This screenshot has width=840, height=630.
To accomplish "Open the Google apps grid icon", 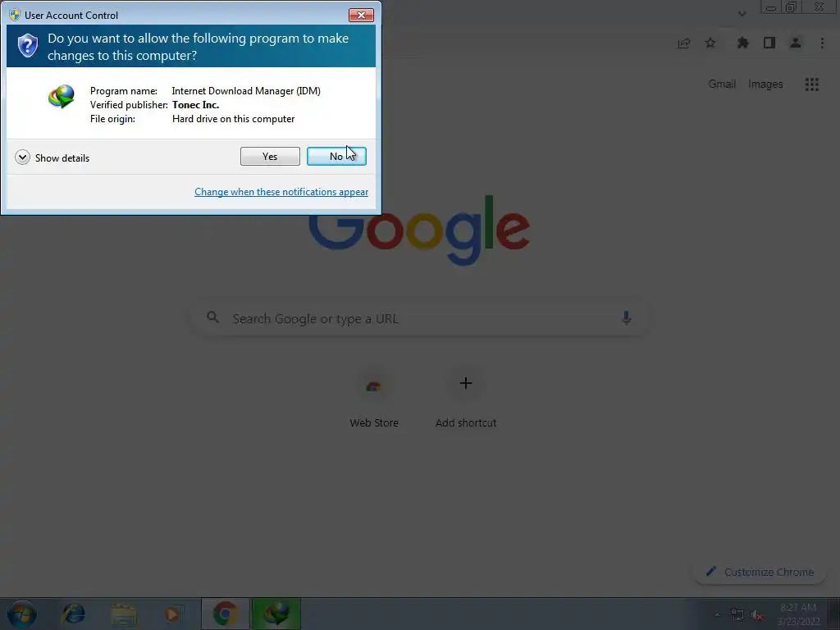I will pyautogui.click(x=811, y=84).
